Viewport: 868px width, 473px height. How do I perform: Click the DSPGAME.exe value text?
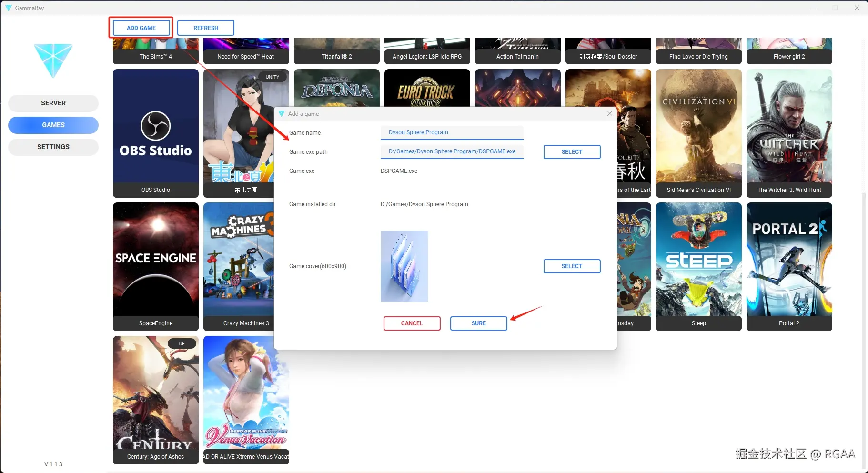399,171
